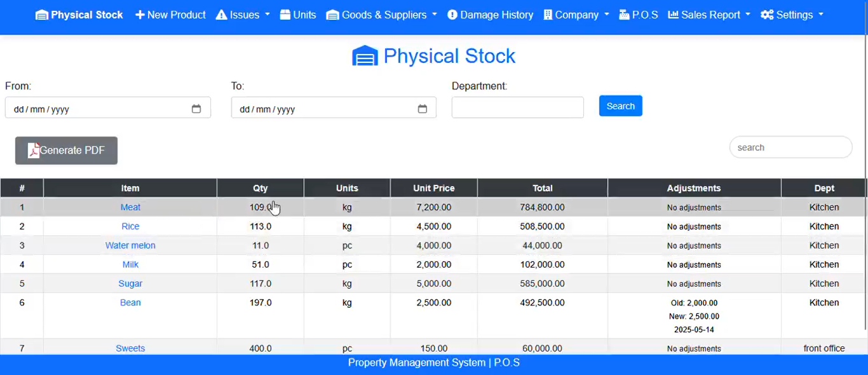Expand the Sales Report dropdown
Viewport: 868px width, 375px height.
[x=709, y=15]
